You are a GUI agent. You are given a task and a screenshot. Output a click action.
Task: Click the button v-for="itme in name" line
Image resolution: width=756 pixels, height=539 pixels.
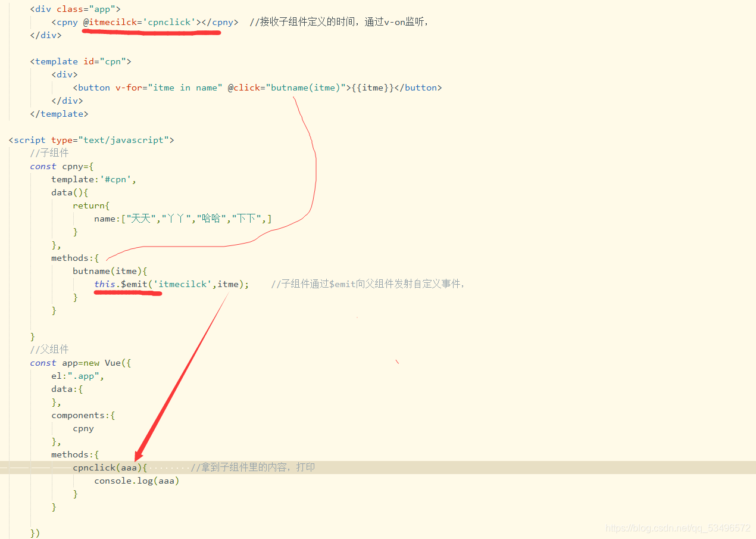tap(257, 88)
